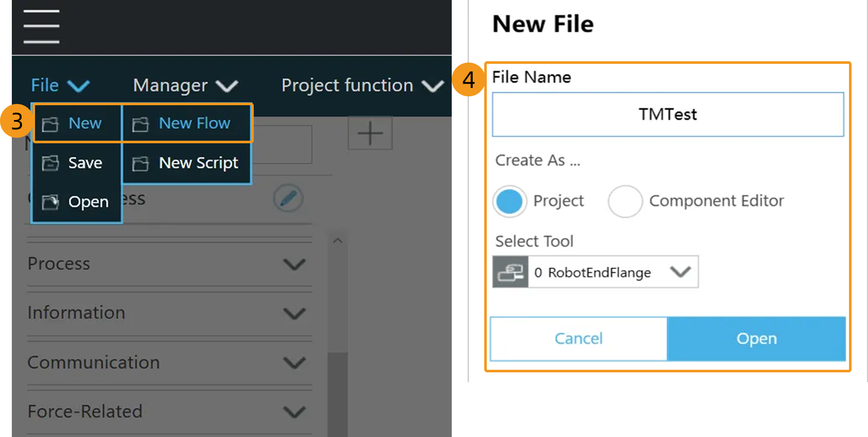Image resolution: width=868 pixels, height=437 pixels.
Task: Select the Component Editor radio button
Action: (625, 201)
